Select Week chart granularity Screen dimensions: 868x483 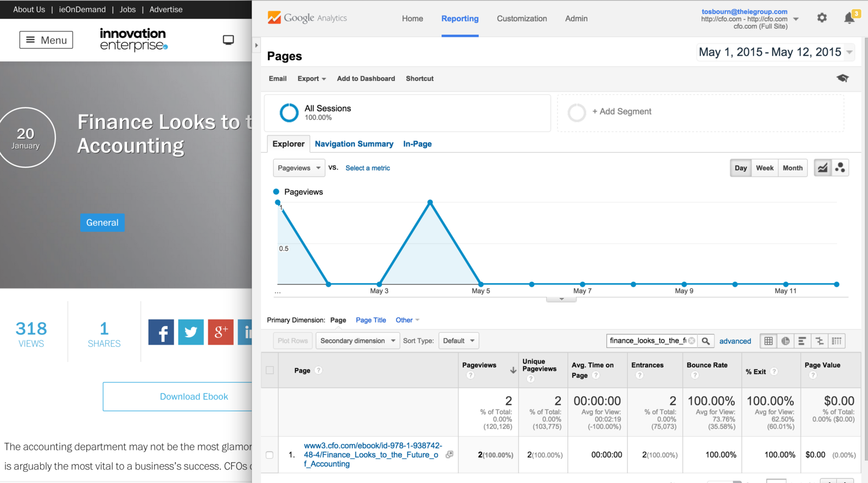(765, 168)
